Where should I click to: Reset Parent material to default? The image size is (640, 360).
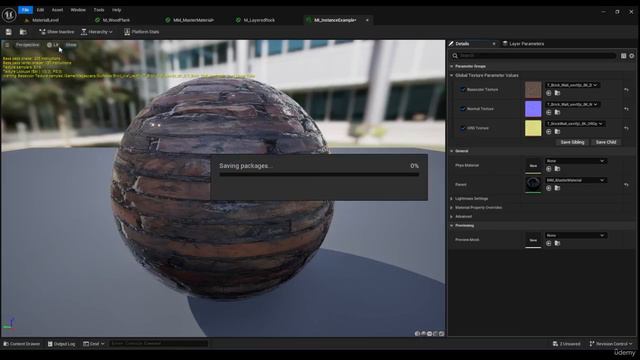[627, 184]
